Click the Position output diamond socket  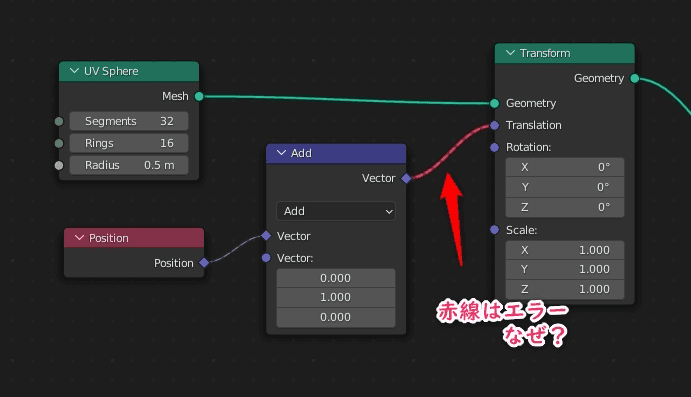click(204, 263)
